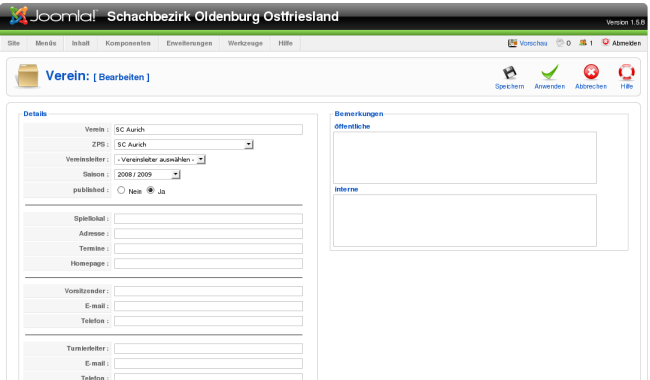Open the Komponenten menu
The image size is (650, 380).
(128, 43)
